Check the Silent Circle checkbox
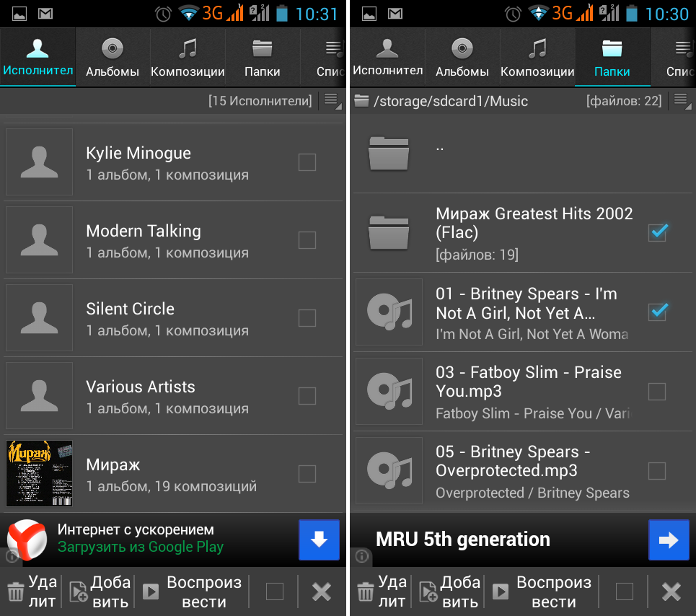 pyautogui.click(x=307, y=318)
